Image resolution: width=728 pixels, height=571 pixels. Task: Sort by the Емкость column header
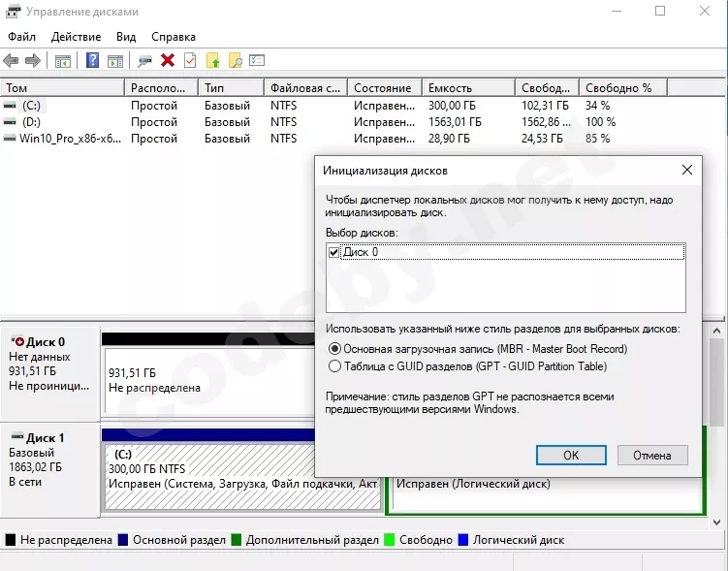[468, 88]
